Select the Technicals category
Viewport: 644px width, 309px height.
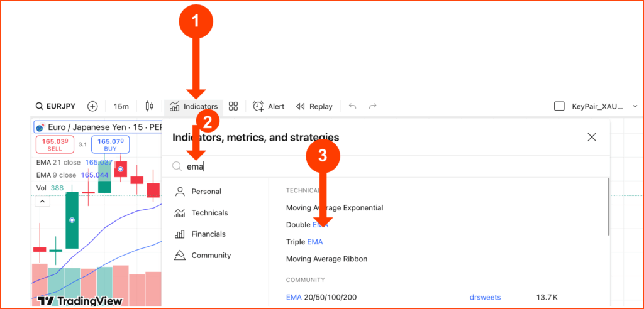pos(201,213)
